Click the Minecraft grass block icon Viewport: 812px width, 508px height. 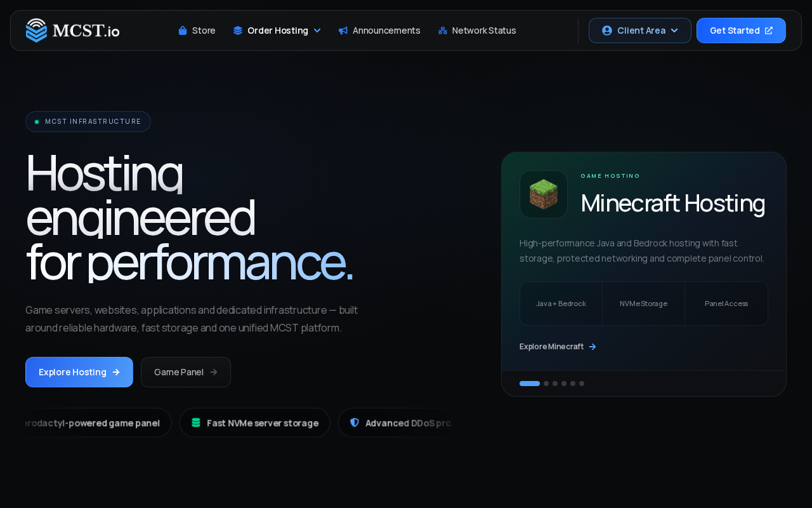pyautogui.click(x=544, y=194)
